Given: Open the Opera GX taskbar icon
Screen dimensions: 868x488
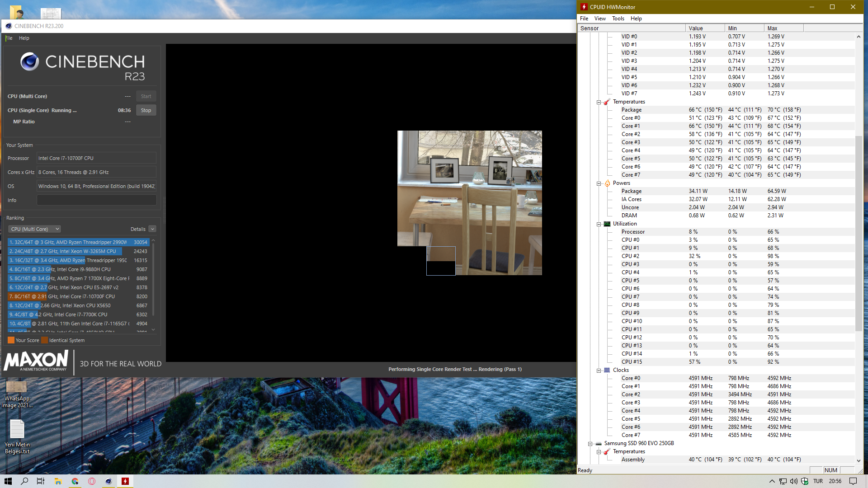Looking at the screenshot, I should click(x=92, y=481).
